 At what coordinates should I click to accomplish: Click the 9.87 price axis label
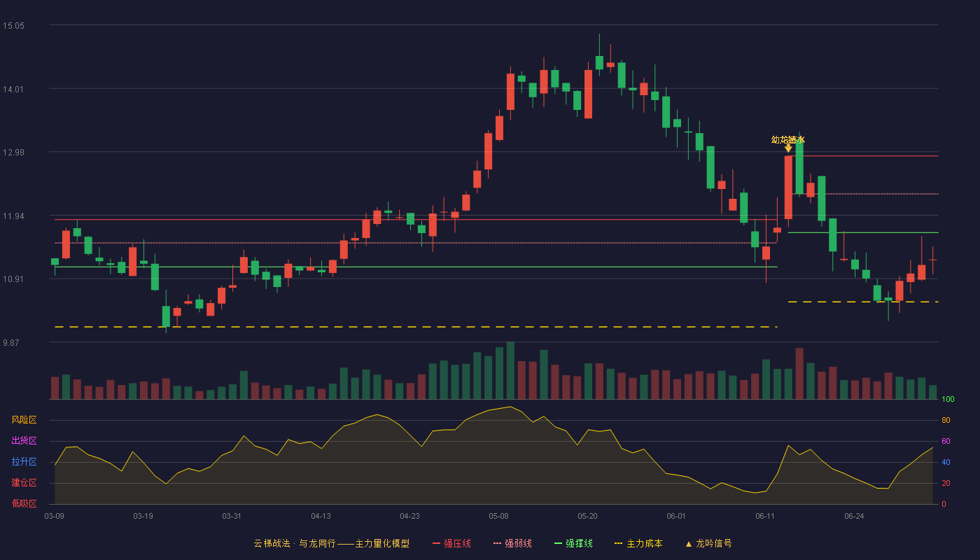(11, 343)
